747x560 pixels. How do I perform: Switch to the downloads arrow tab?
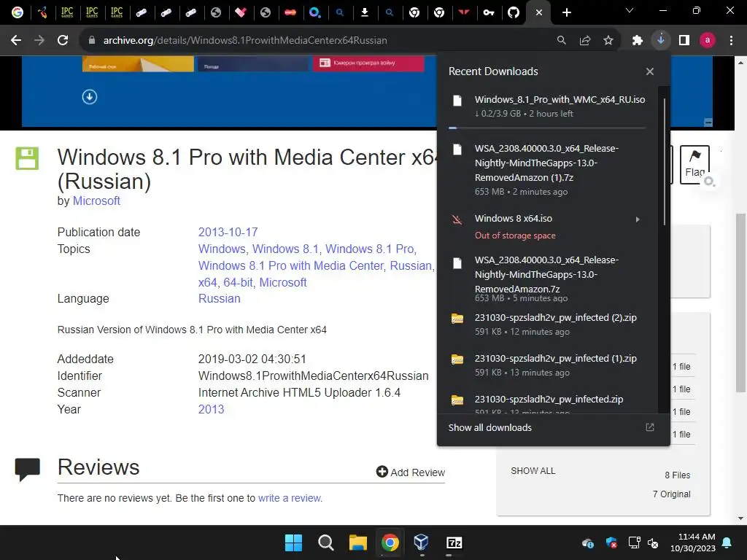[365, 12]
